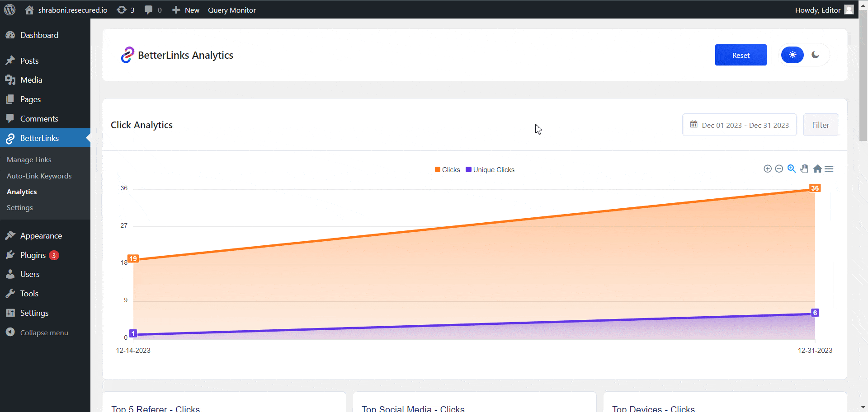Viewport: 868px width, 412px height.
Task: Select the chart's selection zoom magnifier tool
Action: point(792,169)
